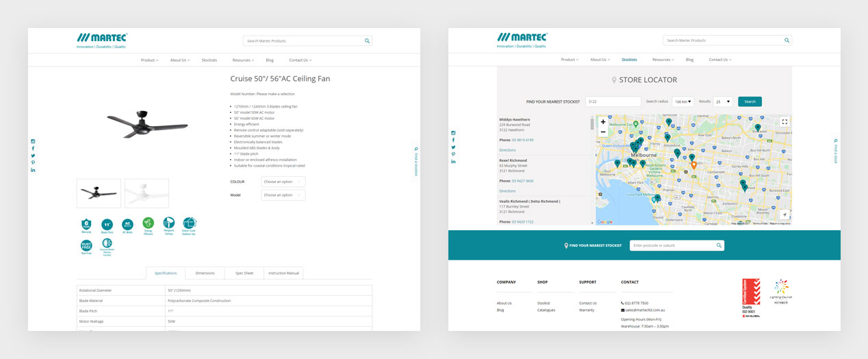Open Twitter icon on the store locator page
868x359 pixels.
(453, 147)
